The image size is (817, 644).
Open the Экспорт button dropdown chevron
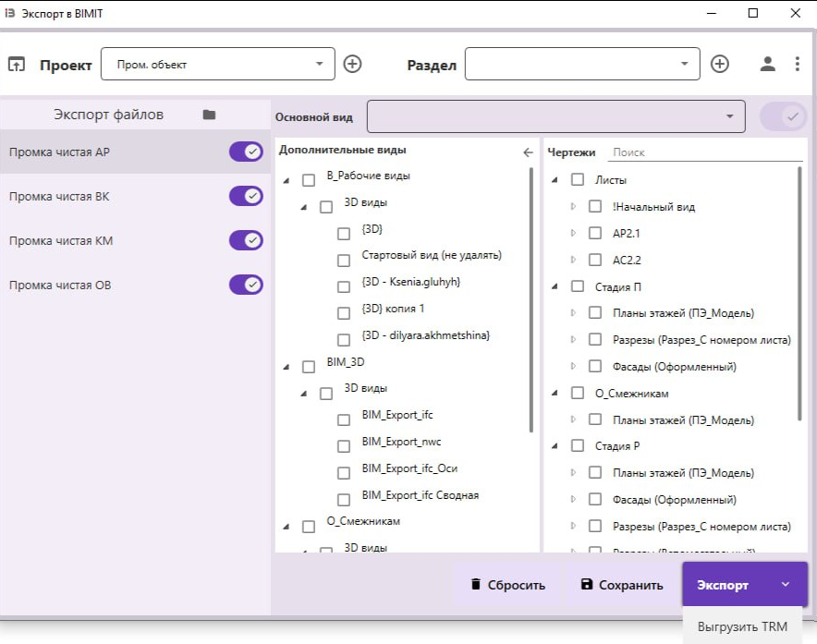tap(786, 585)
